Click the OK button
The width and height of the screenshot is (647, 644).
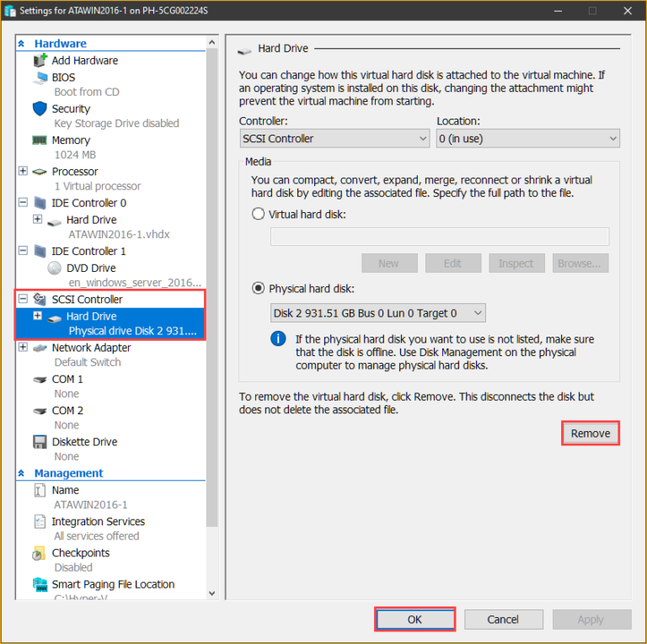pos(415,620)
